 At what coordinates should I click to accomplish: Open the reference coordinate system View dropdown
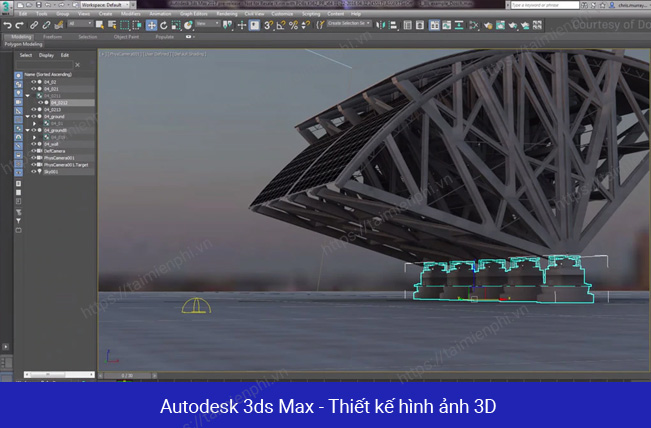[x=208, y=24]
